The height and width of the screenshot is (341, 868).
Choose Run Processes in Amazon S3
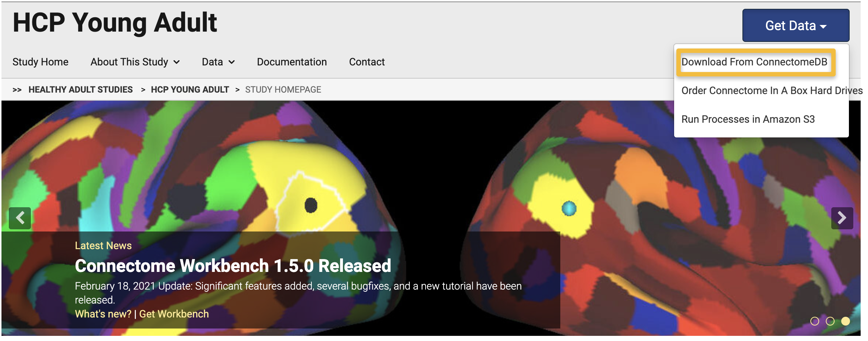point(748,119)
